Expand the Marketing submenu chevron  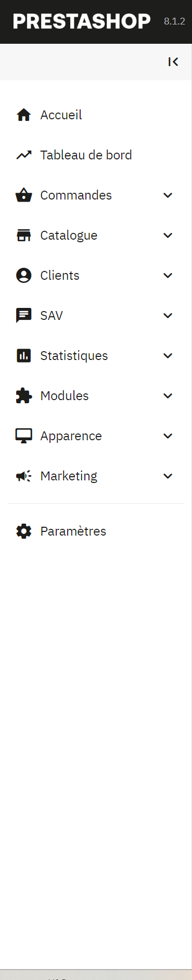click(168, 476)
